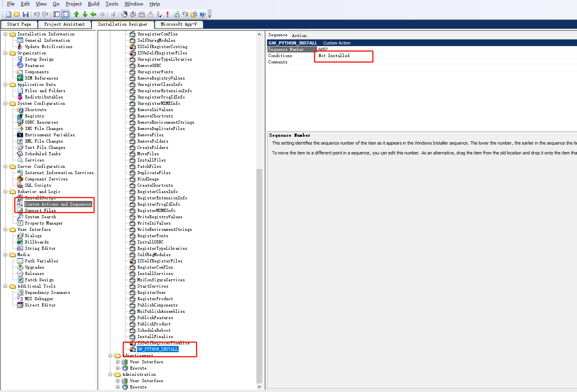The image size is (577, 392).
Task: Move the selected action up with green arrow
Action: 77,14
